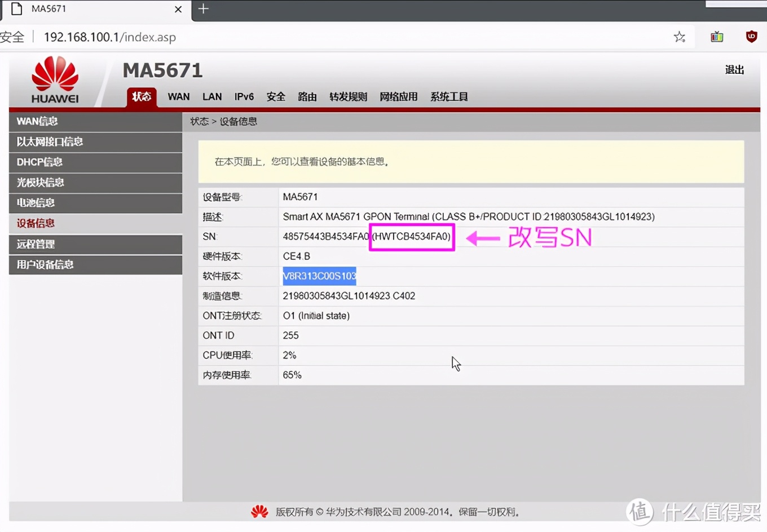Click the device model value MA5671
This screenshot has height=532, width=767.
click(300, 197)
